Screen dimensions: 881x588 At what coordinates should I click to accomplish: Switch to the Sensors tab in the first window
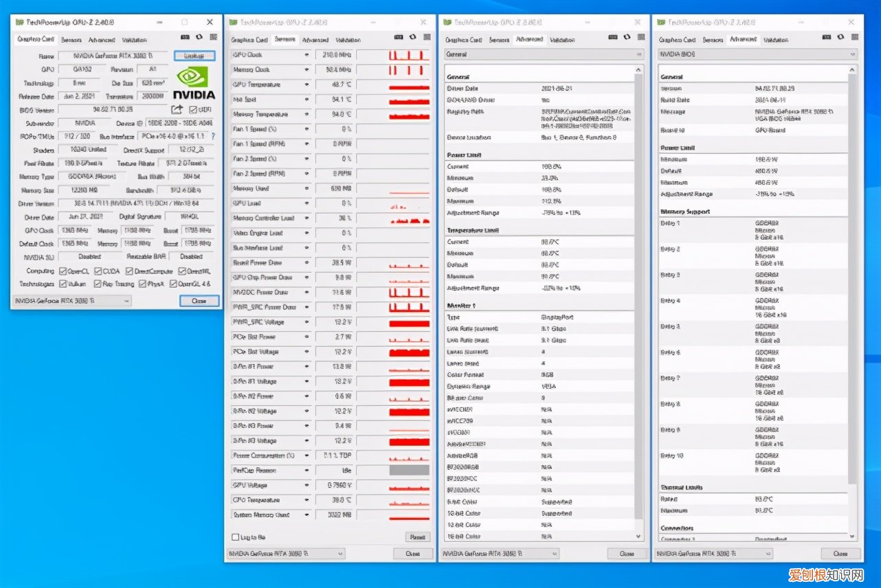(x=72, y=39)
